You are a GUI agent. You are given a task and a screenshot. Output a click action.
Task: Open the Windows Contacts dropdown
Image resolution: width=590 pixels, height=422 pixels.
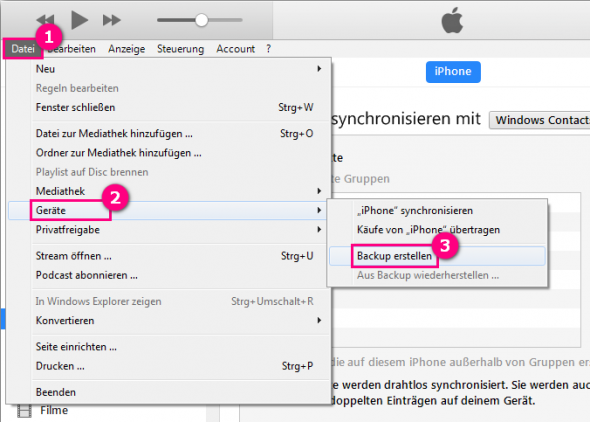tap(540, 120)
